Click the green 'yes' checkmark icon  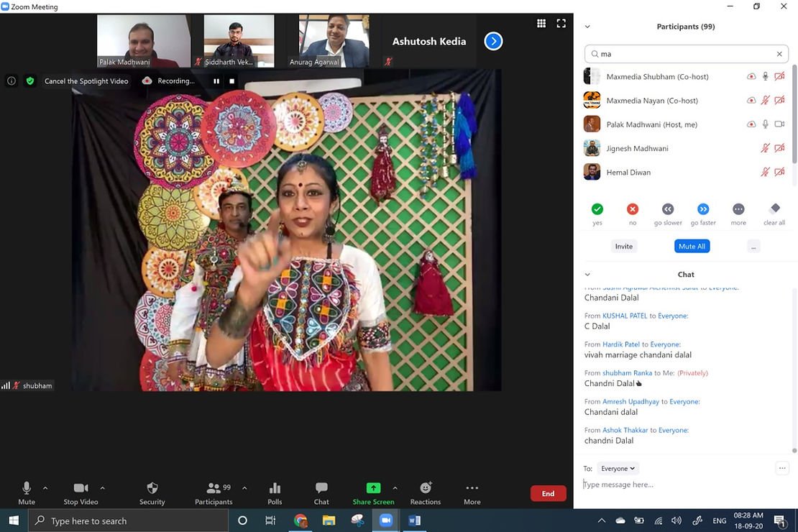(x=597, y=209)
